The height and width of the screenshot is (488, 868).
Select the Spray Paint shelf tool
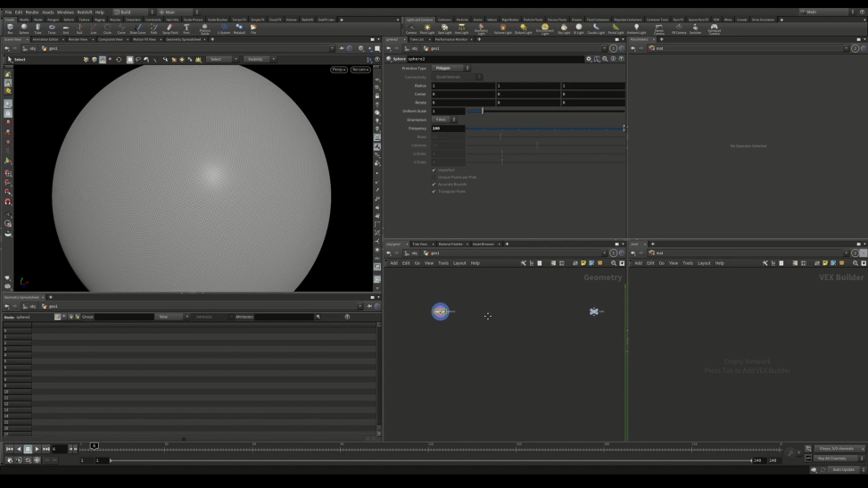[x=170, y=29]
